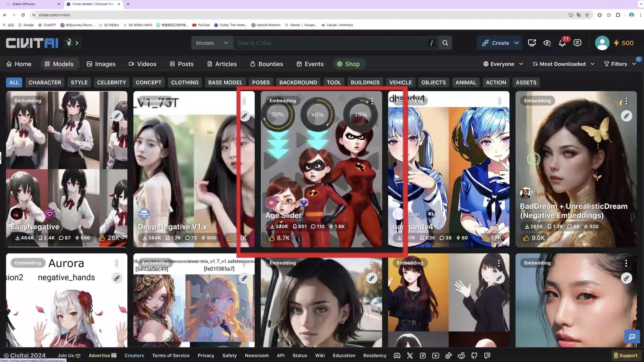Open the Most Downloaded sort dropdown
The image size is (644, 362).
(x=563, y=64)
